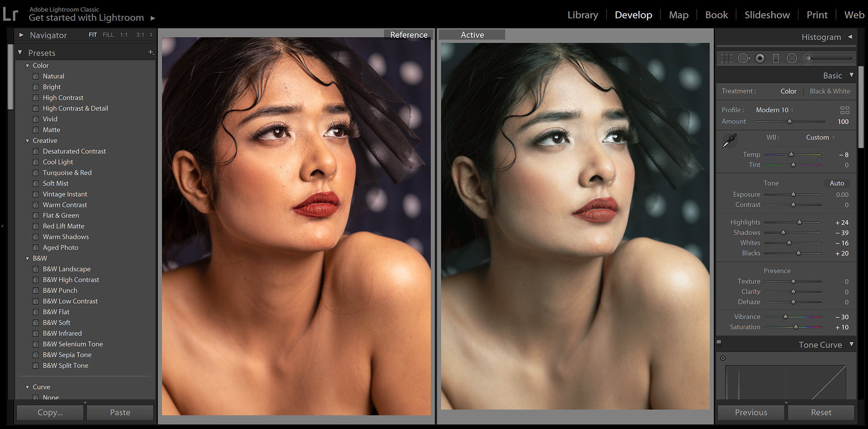Click the B&W Split Tone preset icon
The height and width of the screenshot is (429, 868).
click(36, 366)
